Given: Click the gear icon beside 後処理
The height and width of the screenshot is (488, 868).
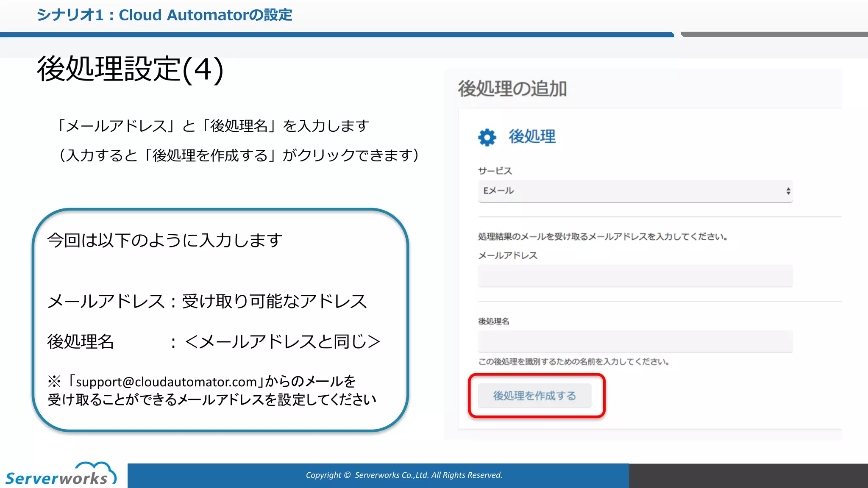Looking at the screenshot, I should click(487, 137).
